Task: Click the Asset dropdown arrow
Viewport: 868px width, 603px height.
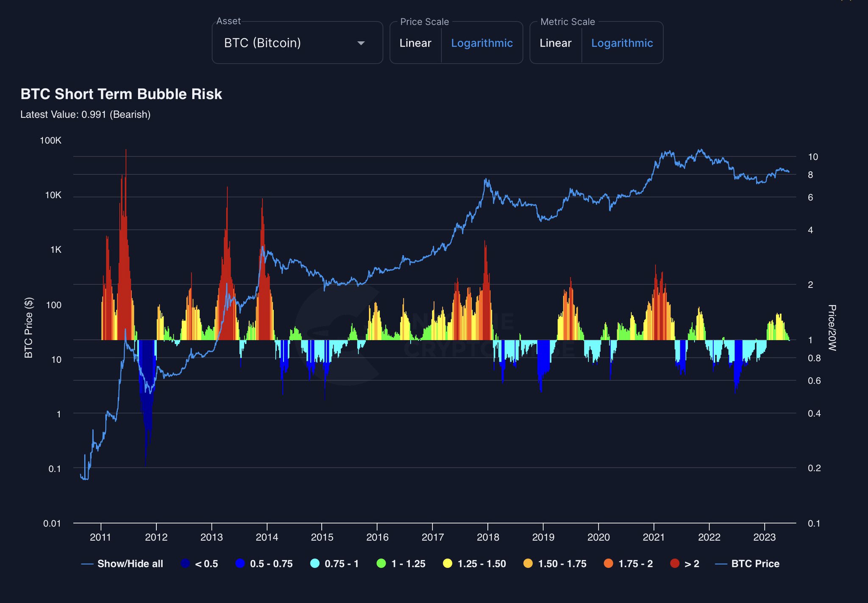Action: point(361,43)
